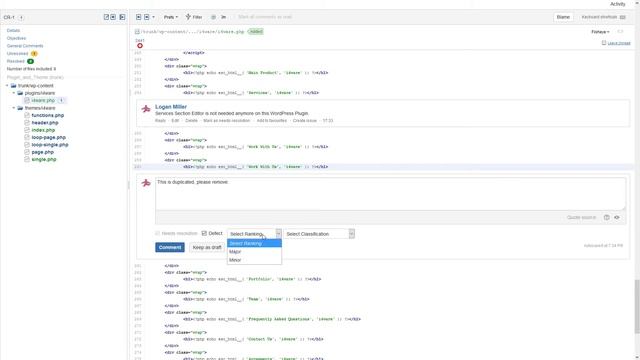
Task: Click the preview eye icon in comment editor
Action: [617, 218]
